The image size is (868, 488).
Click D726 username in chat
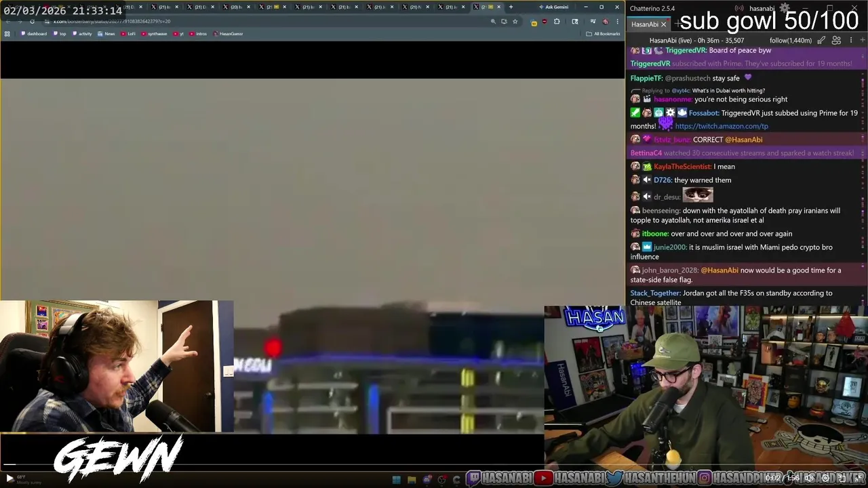pyautogui.click(x=663, y=180)
